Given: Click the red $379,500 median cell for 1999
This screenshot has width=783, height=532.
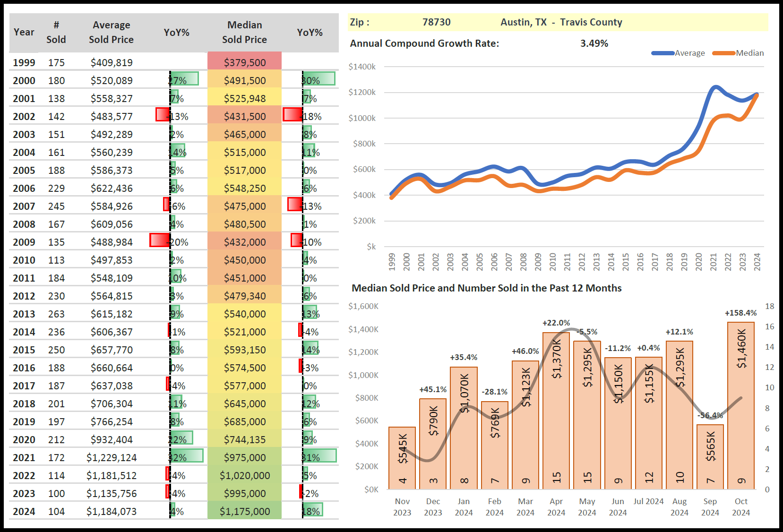Looking at the screenshot, I should tap(244, 62).
